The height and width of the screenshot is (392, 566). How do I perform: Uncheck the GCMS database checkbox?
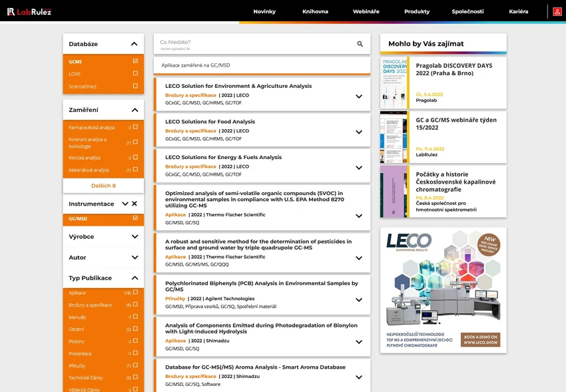pyautogui.click(x=135, y=61)
